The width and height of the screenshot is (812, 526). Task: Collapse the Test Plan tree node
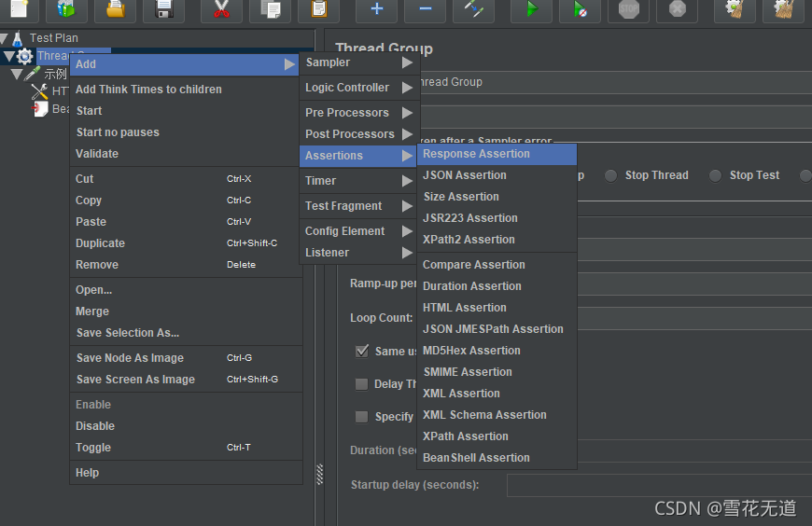click(4, 38)
